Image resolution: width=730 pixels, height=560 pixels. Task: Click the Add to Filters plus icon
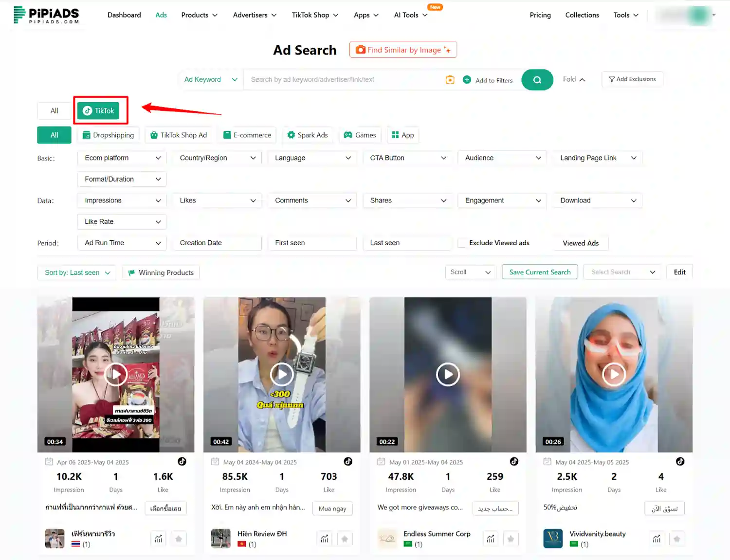pyautogui.click(x=467, y=79)
